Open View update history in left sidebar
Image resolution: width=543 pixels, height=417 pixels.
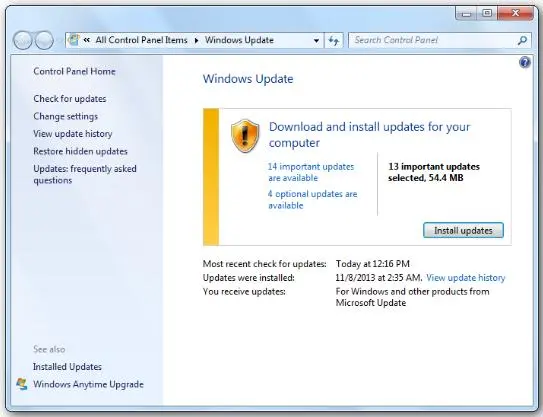(x=73, y=134)
